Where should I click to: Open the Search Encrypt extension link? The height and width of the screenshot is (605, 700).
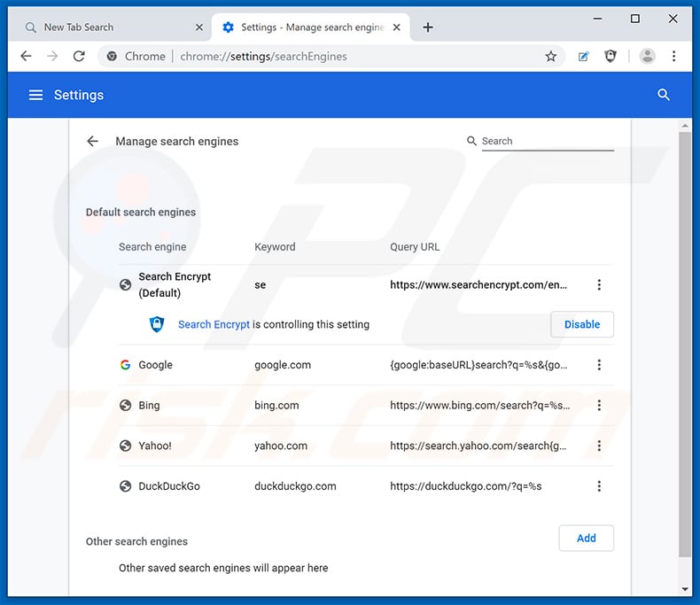pyautogui.click(x=214, y=324)
